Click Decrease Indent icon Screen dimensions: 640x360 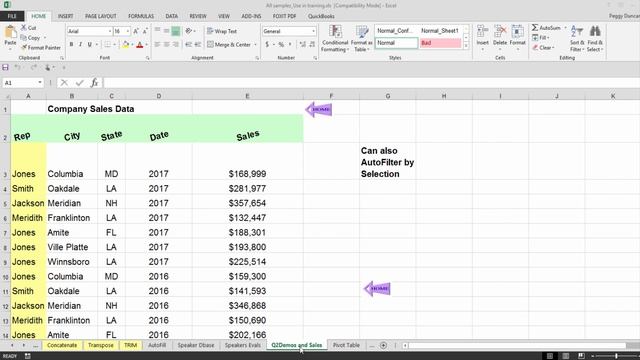(189, 44)
